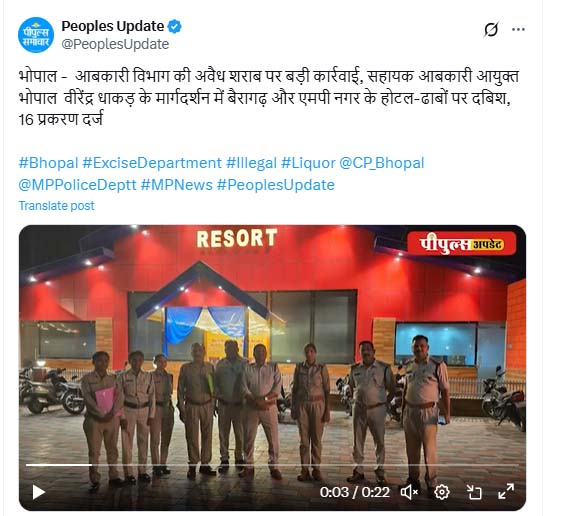Open the #PeoplesUpdate hashtag
Image resolution: width=566 pixels, height=516 pixels.
(276, 185)
